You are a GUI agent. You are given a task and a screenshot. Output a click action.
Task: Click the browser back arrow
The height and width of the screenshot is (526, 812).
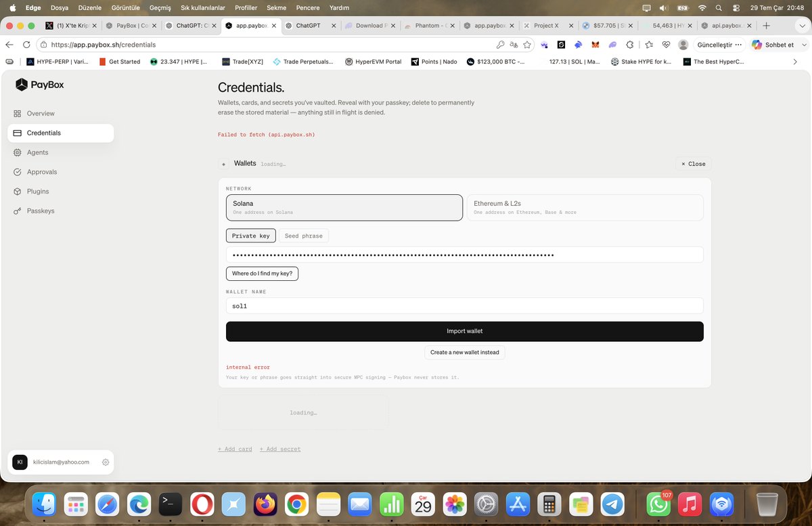coord(9,45)
